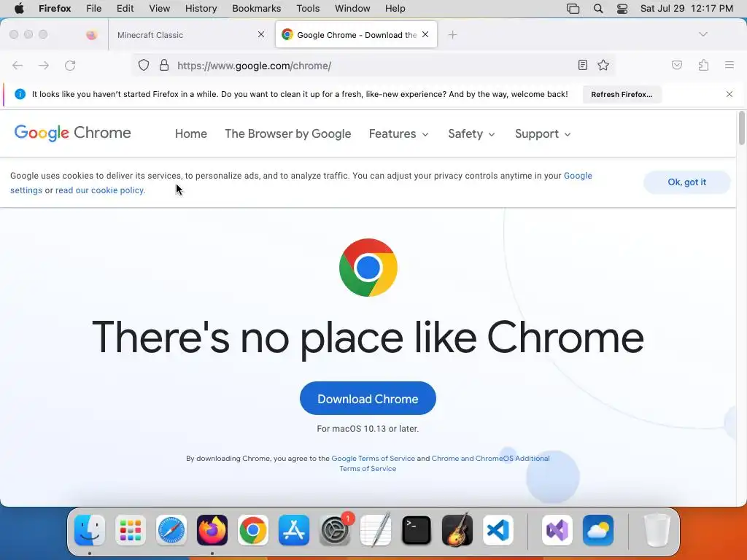This screenshot has height=560, width=747.
Task: Expand the Features dropdown
Action: click(x=399, y=134)
